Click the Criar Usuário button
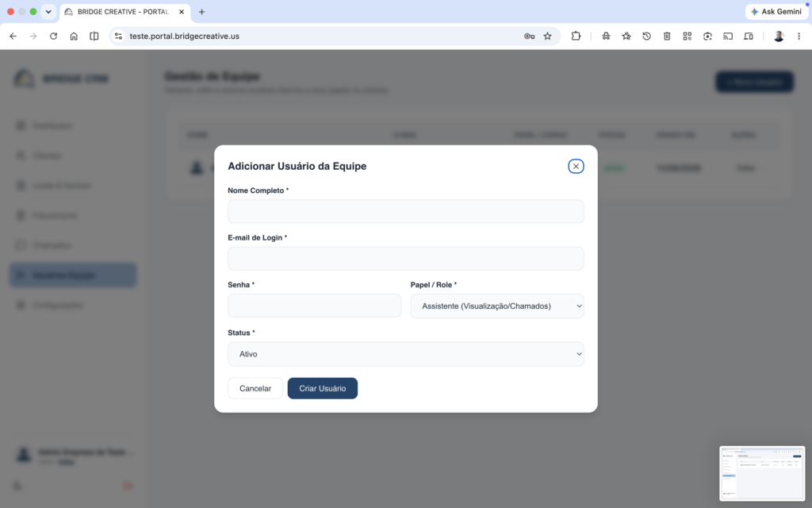Image resolution: width=812 pixels, height=508 pixels. coord(323,388)
